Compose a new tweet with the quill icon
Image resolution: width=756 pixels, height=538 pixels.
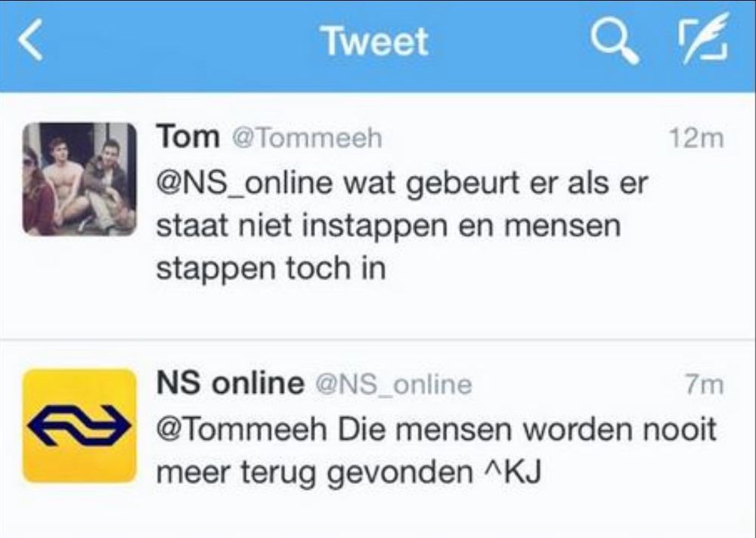click(703, 39)
